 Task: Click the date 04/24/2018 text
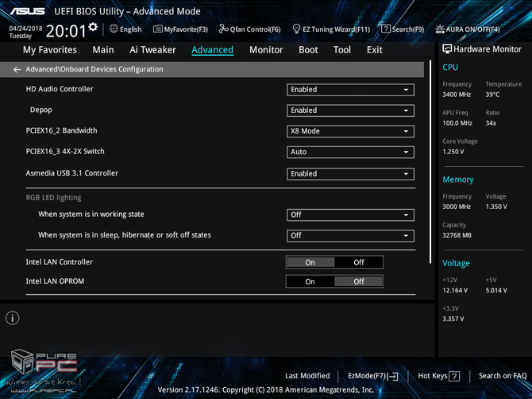[25, 29]
